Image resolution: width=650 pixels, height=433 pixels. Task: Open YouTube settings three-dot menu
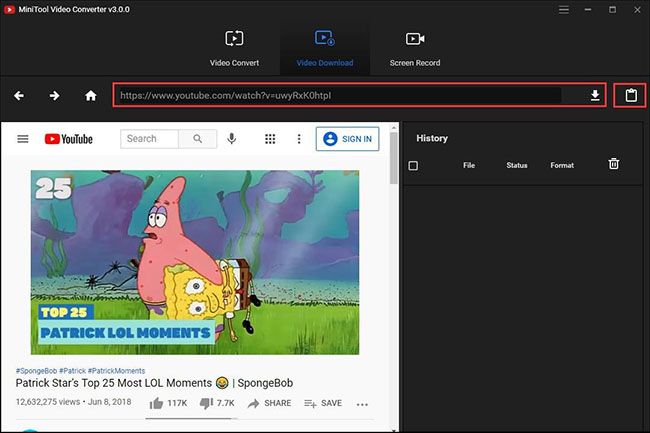coord(299,139)
